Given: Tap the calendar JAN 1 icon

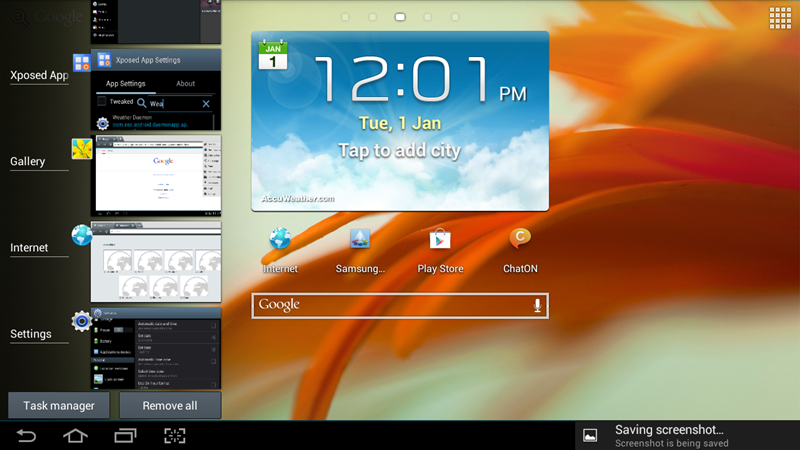Looking at the screenshot, I should click(273, 54).
